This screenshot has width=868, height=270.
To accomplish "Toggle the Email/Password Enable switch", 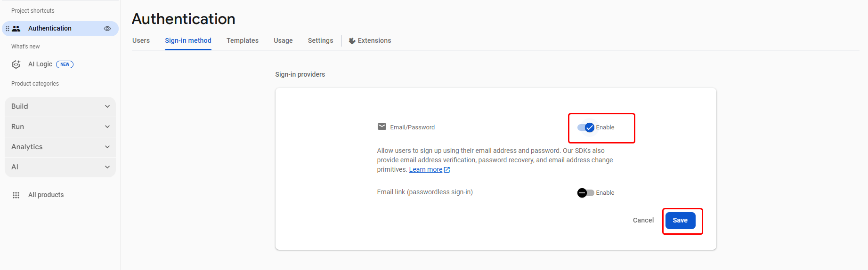I will click(x=586, y=127).
